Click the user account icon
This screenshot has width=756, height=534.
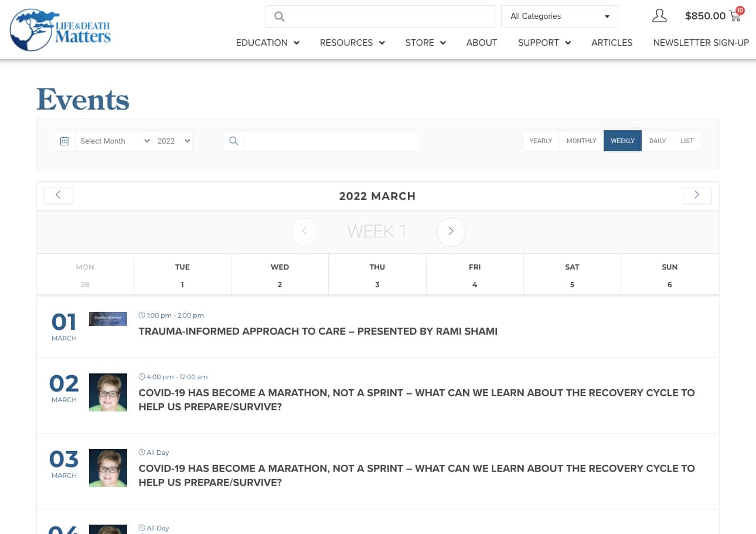(659, 16)
